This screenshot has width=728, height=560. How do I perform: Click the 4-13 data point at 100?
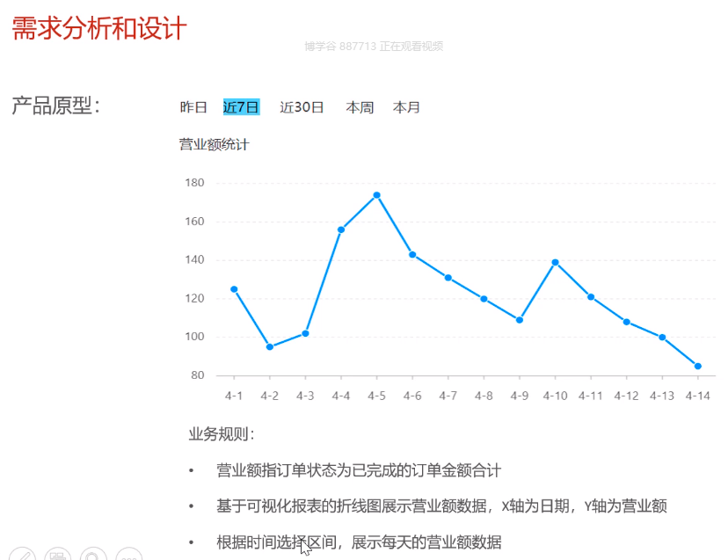coord(663,338)
